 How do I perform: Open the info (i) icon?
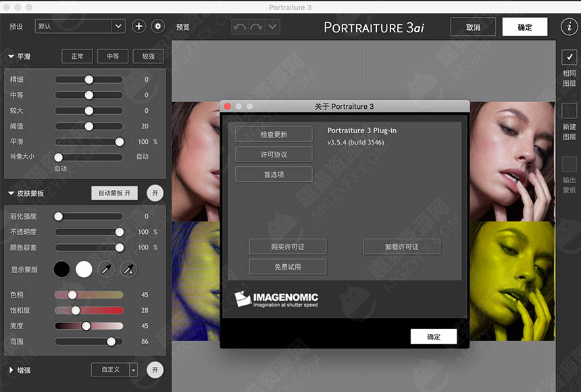569,27
